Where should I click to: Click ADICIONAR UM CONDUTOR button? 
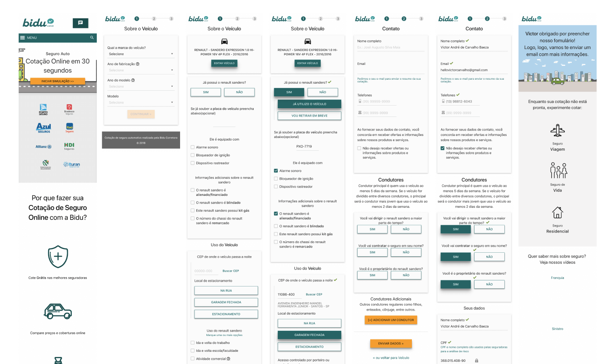[391, 320]
